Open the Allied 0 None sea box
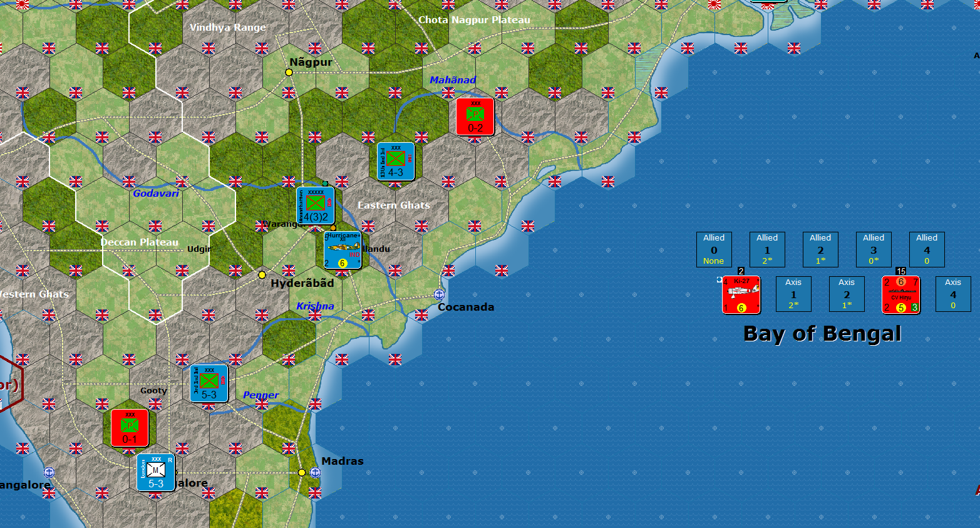 714,249
